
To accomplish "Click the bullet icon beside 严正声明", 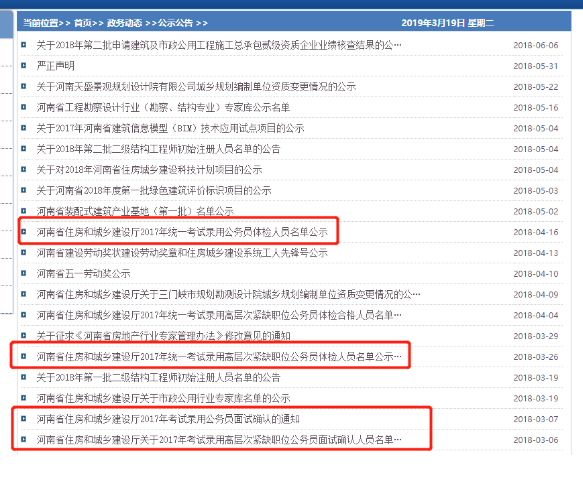I will click(x=23, y=65).
